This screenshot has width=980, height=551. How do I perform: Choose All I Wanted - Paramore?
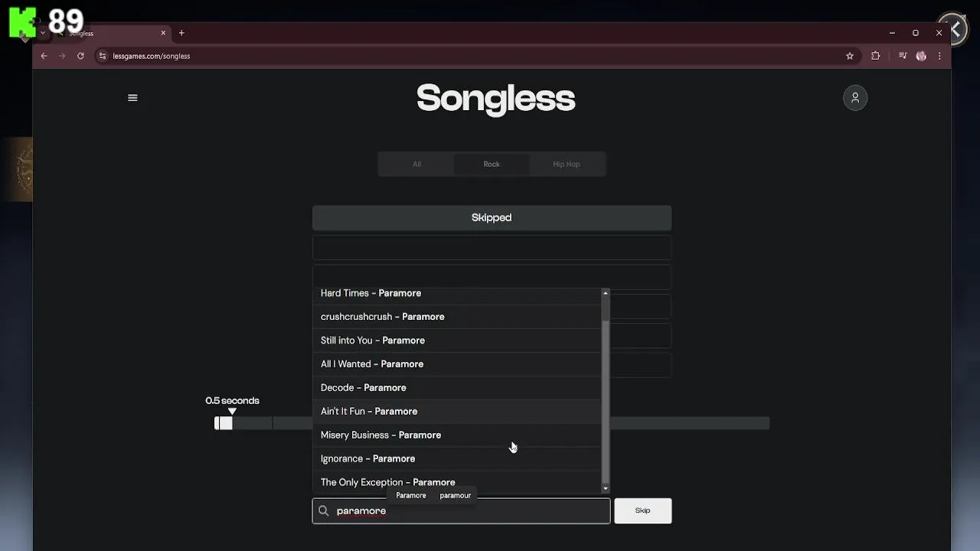[456, 364]
